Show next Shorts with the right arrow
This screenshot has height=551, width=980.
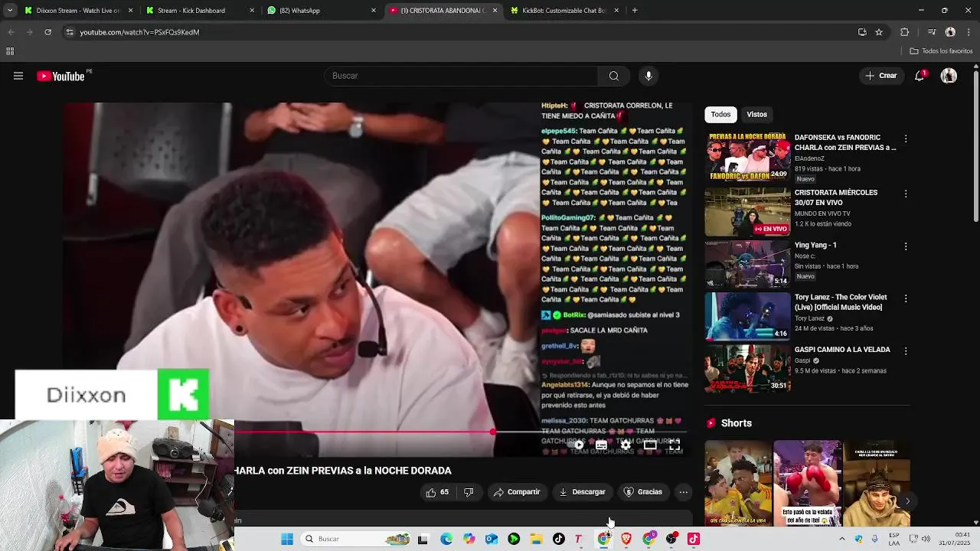pos(907,501)
